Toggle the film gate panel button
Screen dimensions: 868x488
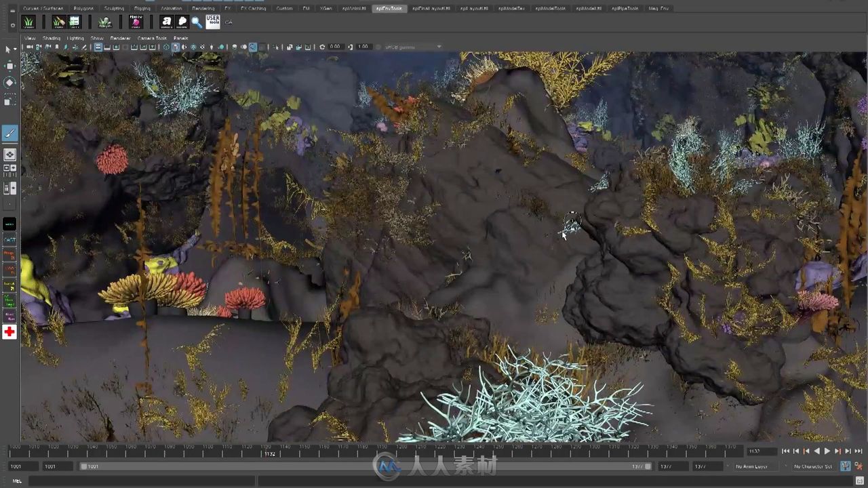pos(107,47)
